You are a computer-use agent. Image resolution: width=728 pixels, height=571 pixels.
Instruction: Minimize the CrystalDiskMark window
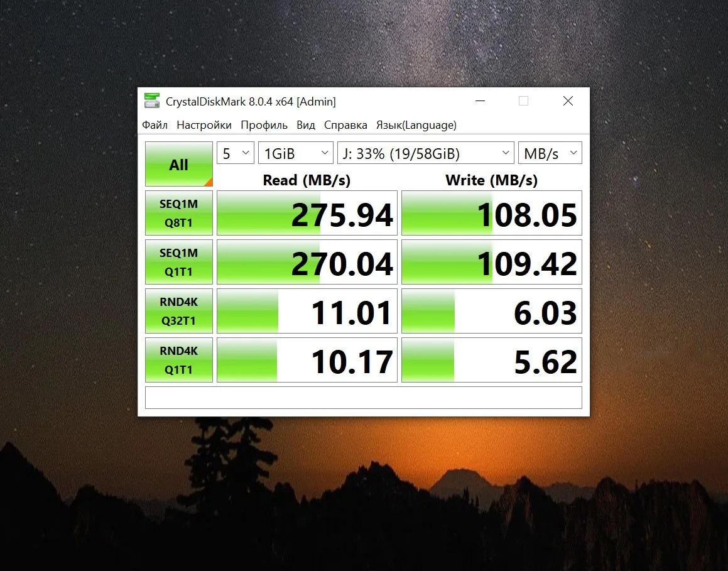[481, 101]
